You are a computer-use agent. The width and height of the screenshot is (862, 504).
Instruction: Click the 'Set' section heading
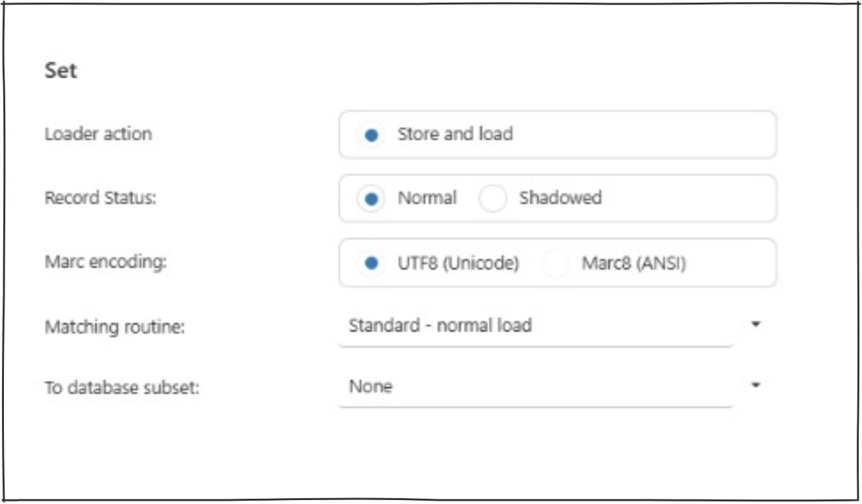point(61,70)
